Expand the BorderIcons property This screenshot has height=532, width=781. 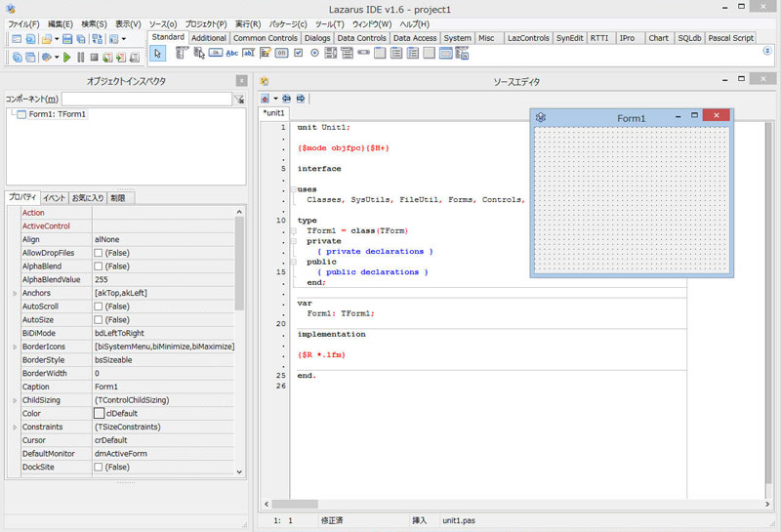[15, 347]
